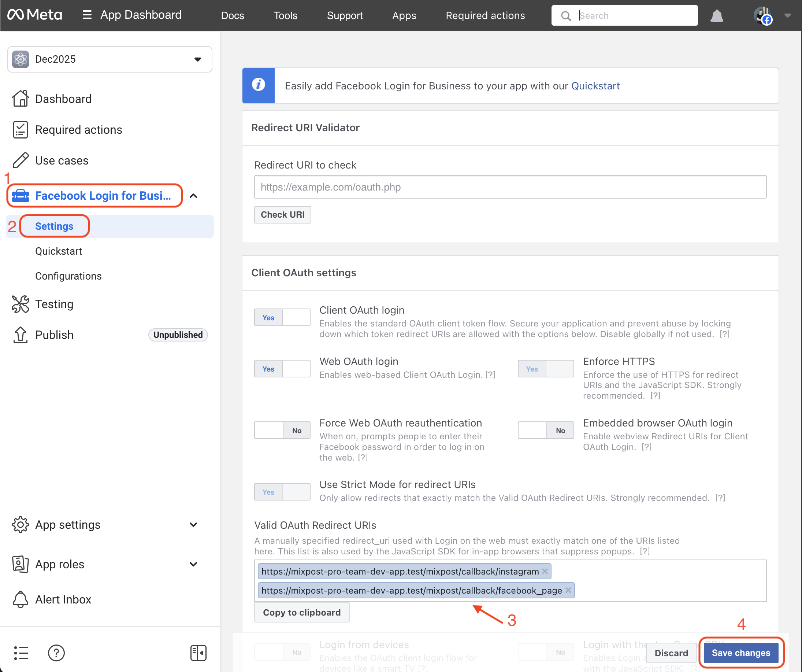The height and width of the screenshot is (672, 802).
Task: Open the Quickstart link in info banner
Action: (x=595, y=86)
